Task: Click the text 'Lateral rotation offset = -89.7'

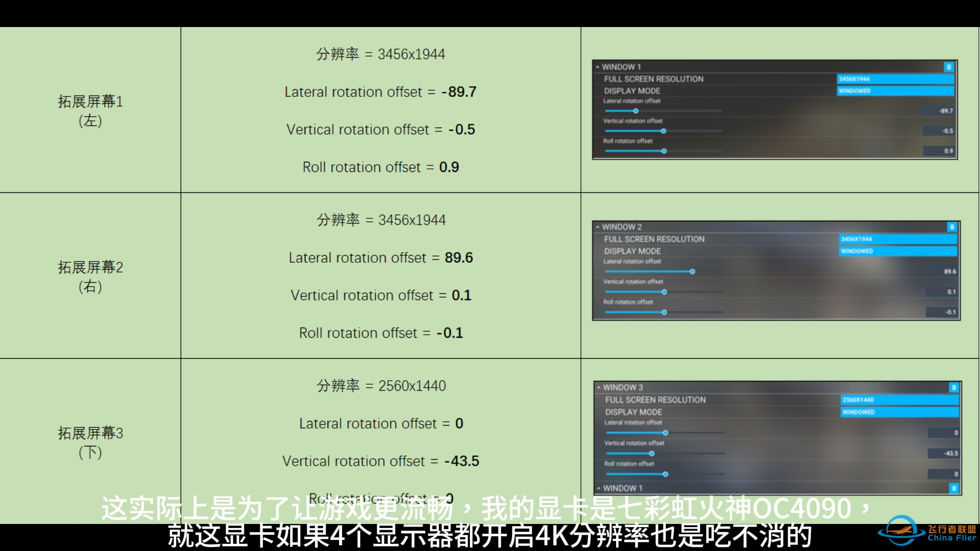Action: point(381,92)
